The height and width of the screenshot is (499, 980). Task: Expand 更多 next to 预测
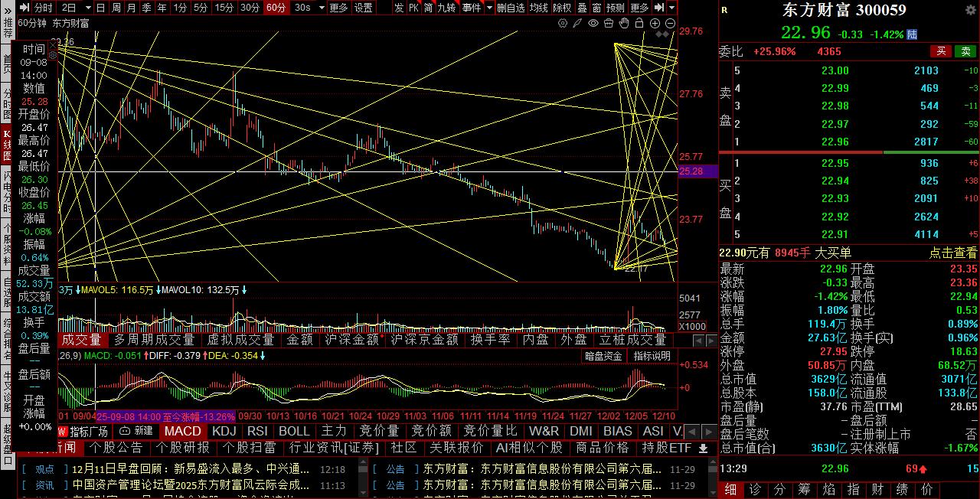coord(640,8)
